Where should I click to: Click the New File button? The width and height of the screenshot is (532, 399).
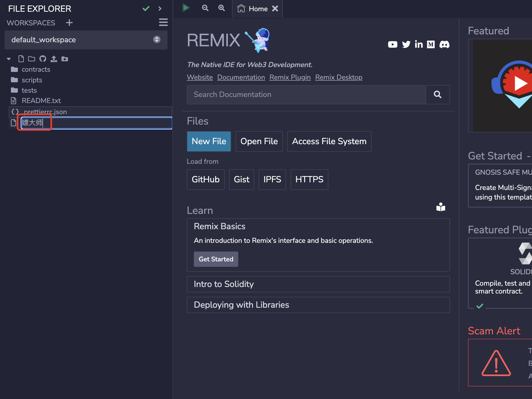click(x=209, y=141)
